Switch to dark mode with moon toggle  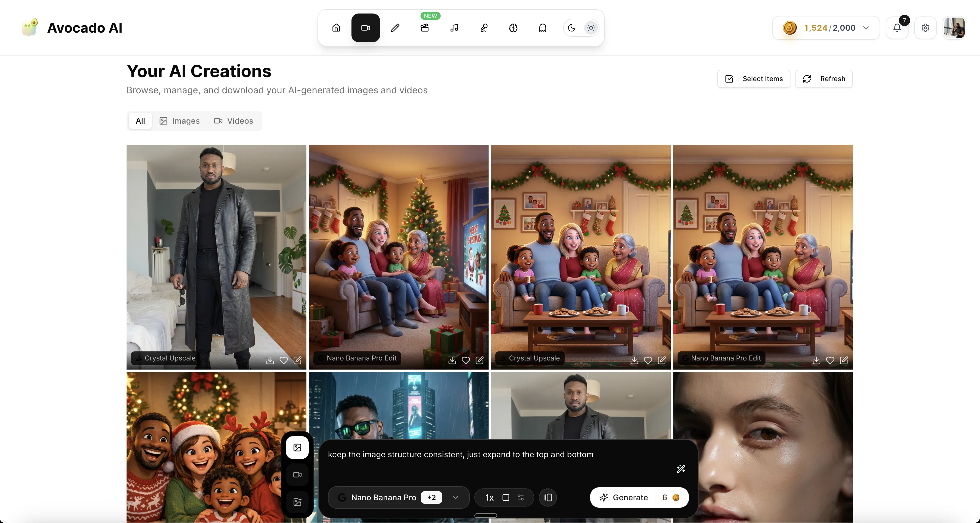[571, 28]
